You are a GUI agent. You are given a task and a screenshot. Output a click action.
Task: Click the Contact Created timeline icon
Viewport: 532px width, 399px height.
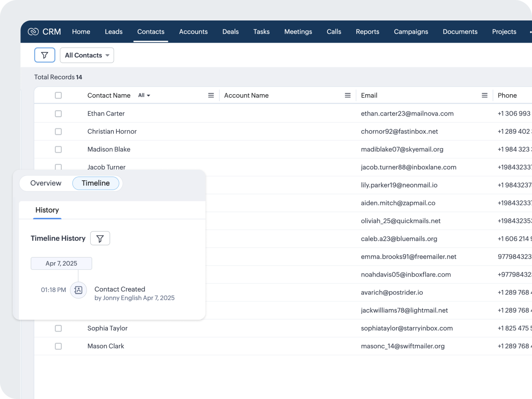[78, 290]
